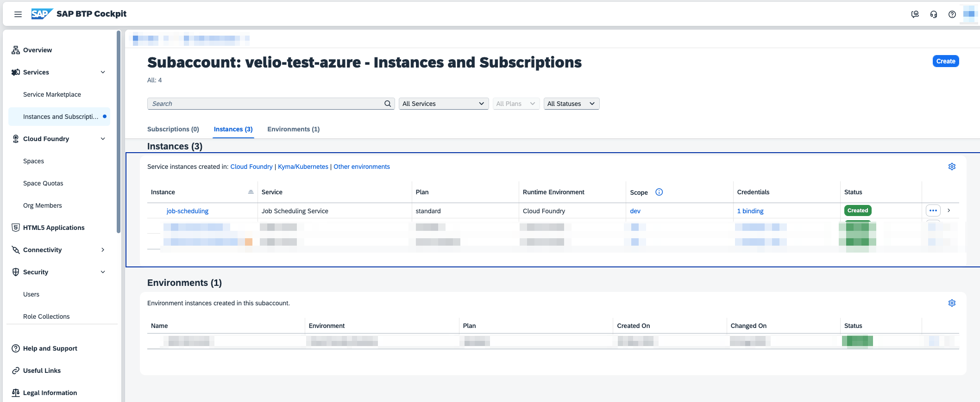Click the 1 binding credentials link
This screenshot has width=980, height=402.
[750, 211]
